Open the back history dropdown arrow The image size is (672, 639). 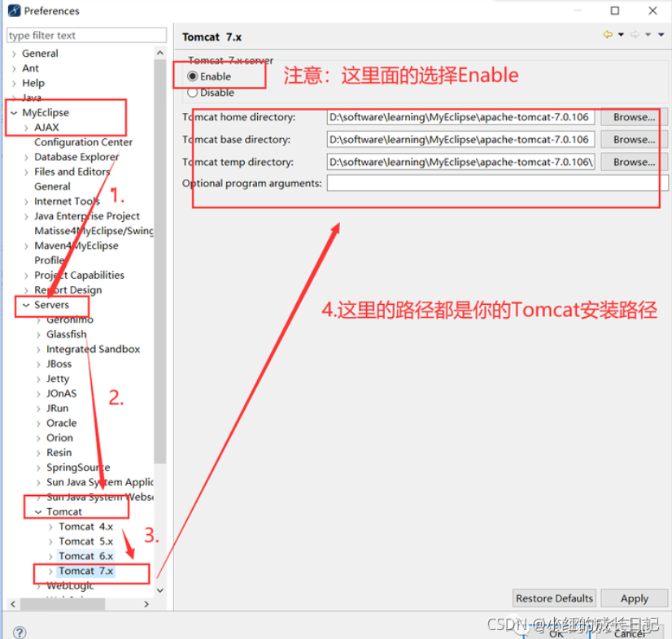(621, 35)
